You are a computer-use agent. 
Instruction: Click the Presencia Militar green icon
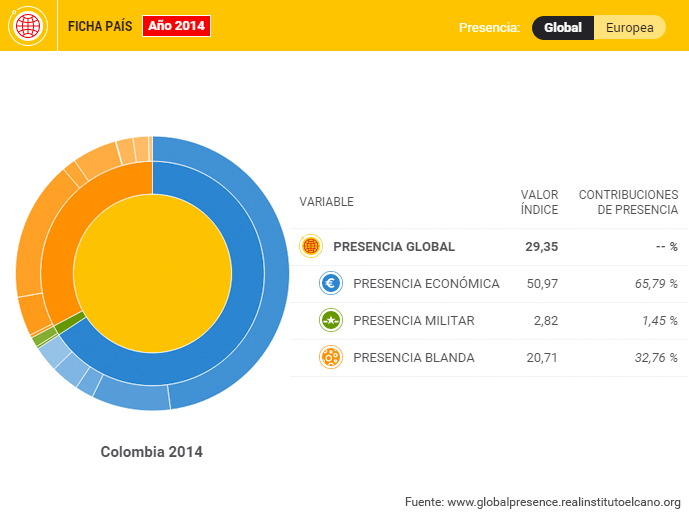click(x=331, y=320)
